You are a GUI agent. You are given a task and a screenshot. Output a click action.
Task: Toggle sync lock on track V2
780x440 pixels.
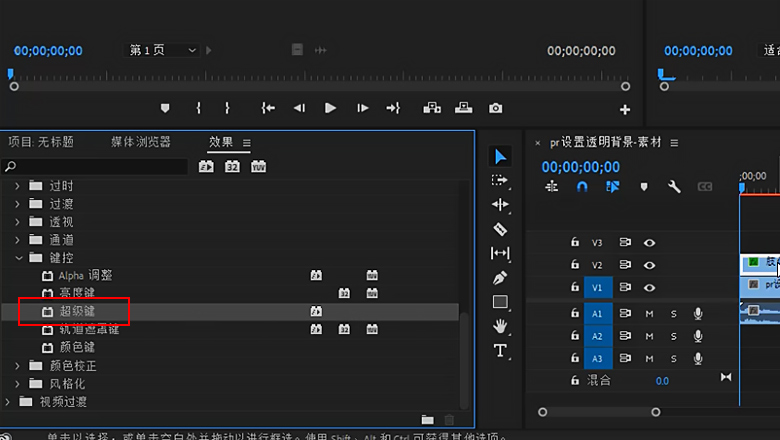coord(625,264)
